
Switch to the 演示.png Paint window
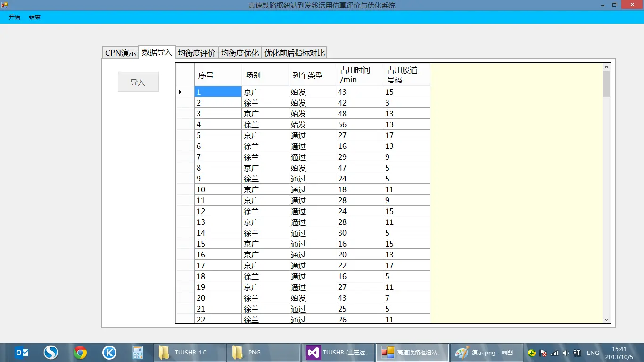click(x=486, y=352)
